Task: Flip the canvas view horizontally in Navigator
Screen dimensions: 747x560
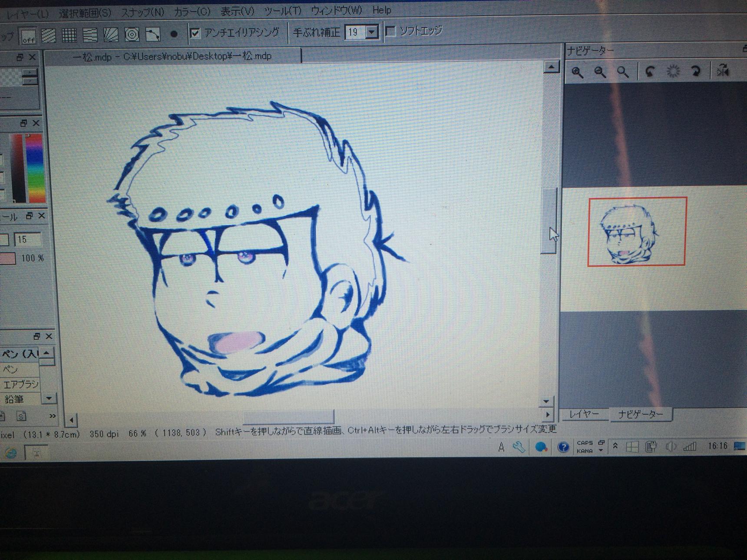Action: 723,70
